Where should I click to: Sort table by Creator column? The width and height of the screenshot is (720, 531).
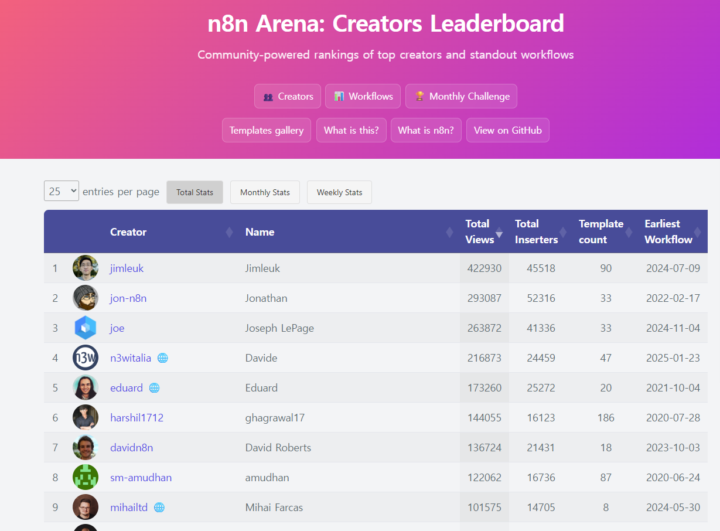pyautogui.click(x=171, y=232)
